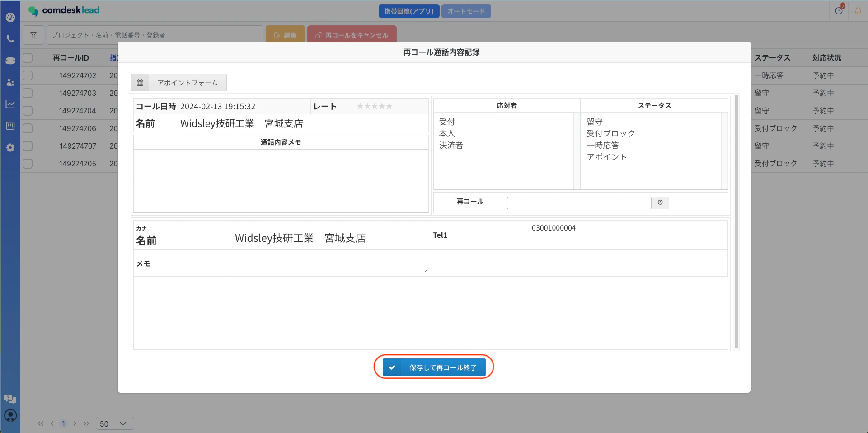Select 決済者 in the 応対者 list
Viewport: 868px width, 433px height.
click(x=451, y=145)
